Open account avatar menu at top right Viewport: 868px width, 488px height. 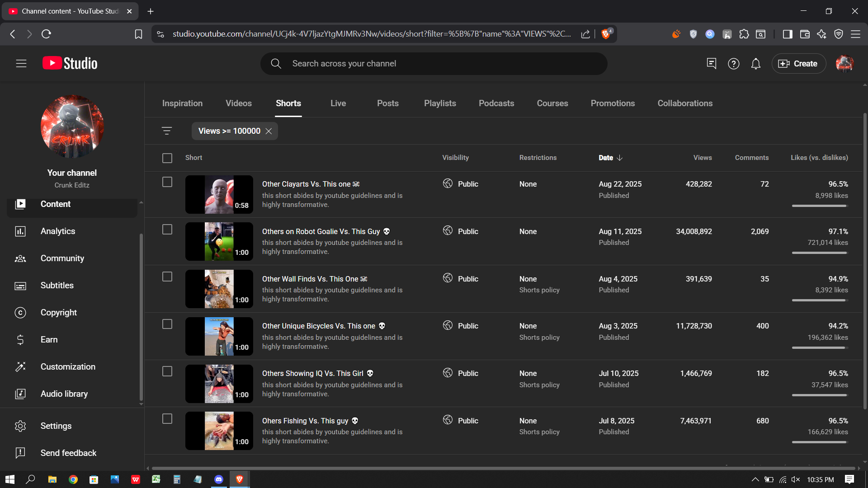click(x=844, y=64)
